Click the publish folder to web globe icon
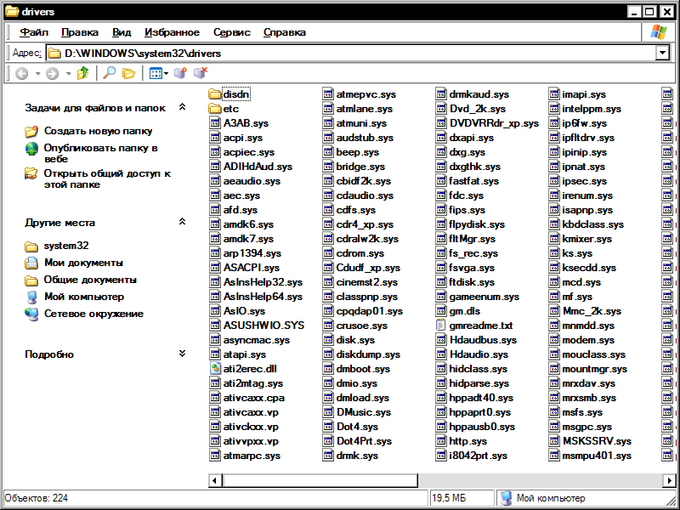The image size is (680, 510). 31,149
